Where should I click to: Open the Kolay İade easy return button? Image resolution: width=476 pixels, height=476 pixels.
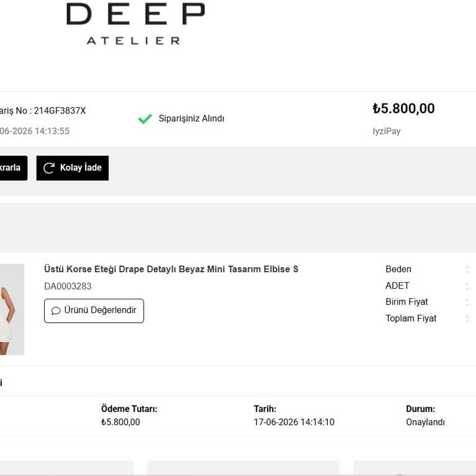tap(73, 168)
